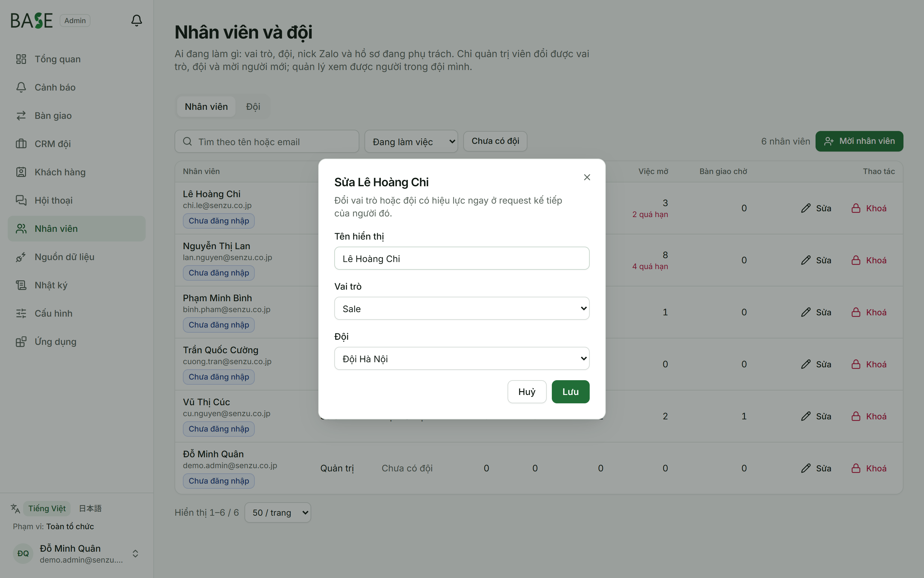The image size is (924, 578).
Task: Go to Cảnh báo alerts page
Action: click(76, 87)
